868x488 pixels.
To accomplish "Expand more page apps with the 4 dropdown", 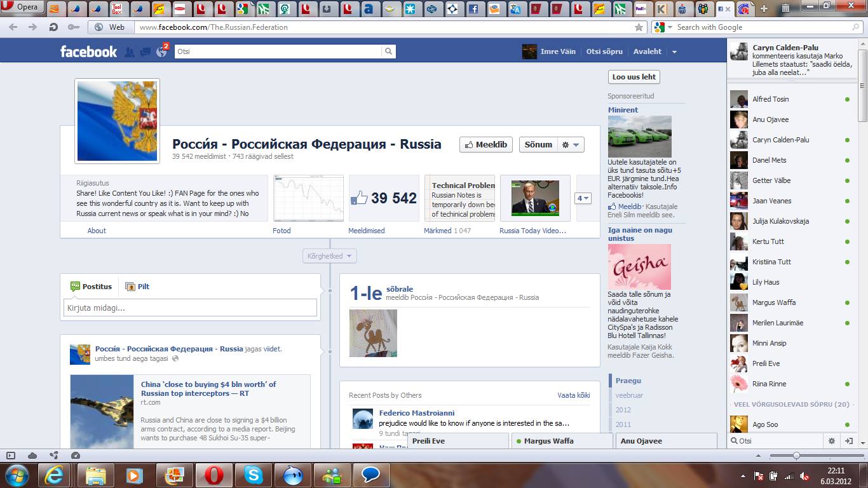I will click(x=583, y=198).
